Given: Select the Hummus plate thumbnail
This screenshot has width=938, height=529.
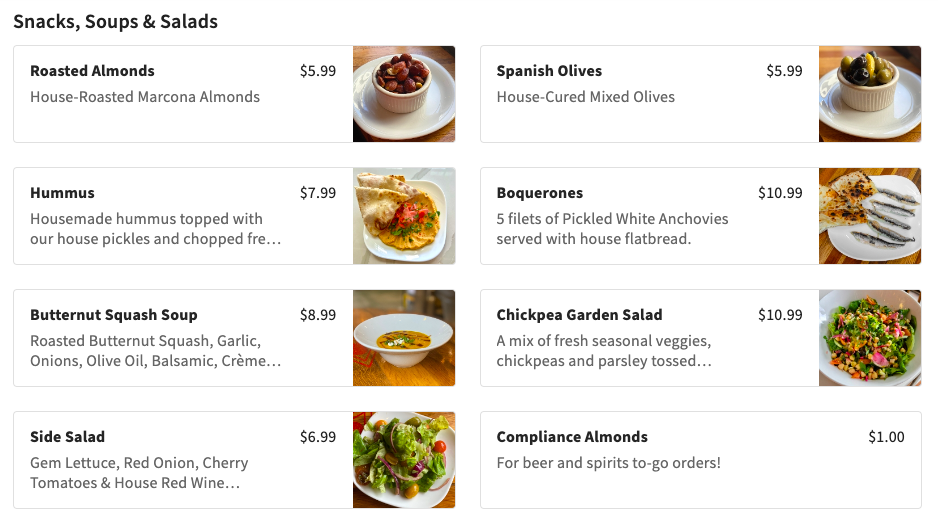Looking at the screenshot, I should pos(404,216).
